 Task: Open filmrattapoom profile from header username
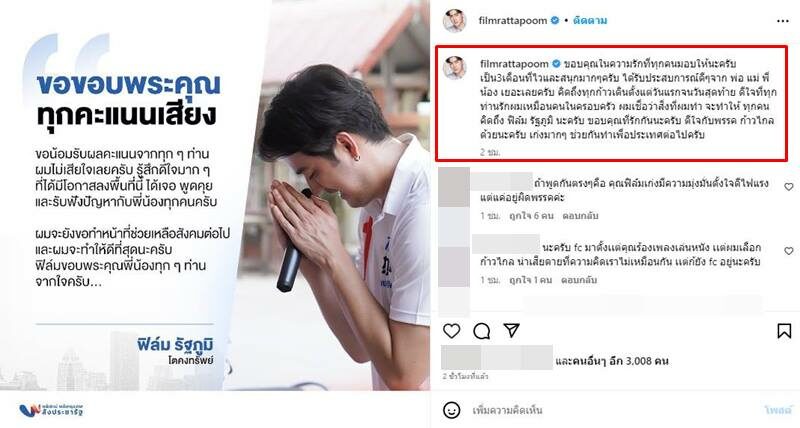[513, 21]
